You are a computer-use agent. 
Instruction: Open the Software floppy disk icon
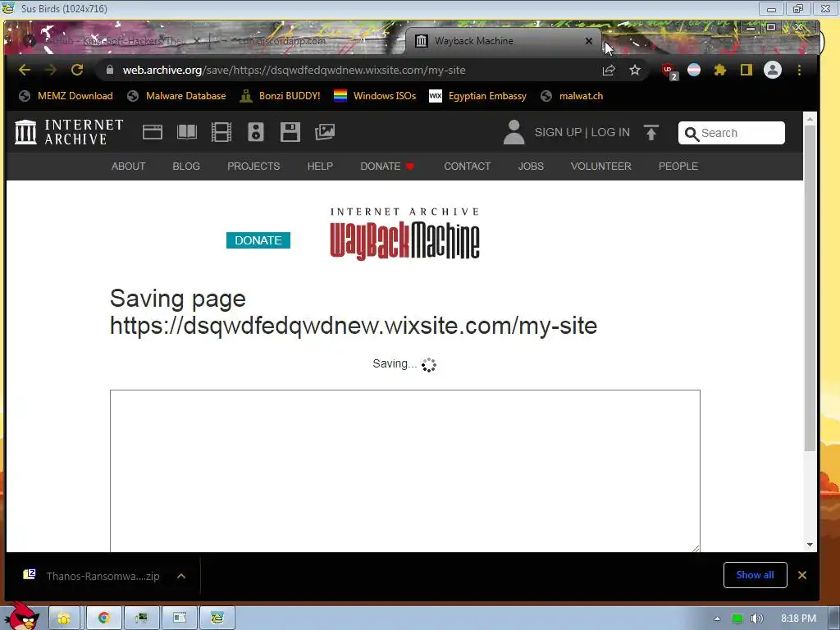click(x=290, y=132)
